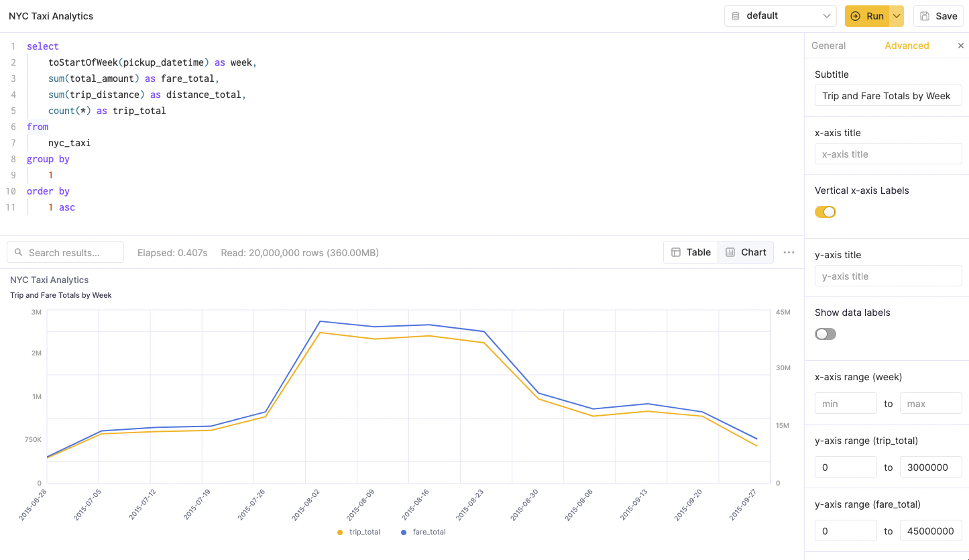Screen dimensions: 969x560
Task: Click the bar chart icon
Action: pyautogui.click(x=730, y=252)
